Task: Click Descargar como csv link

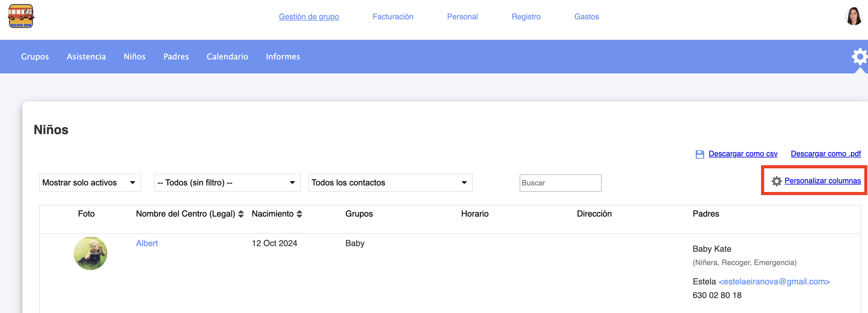Action: (x=743, y=154)
